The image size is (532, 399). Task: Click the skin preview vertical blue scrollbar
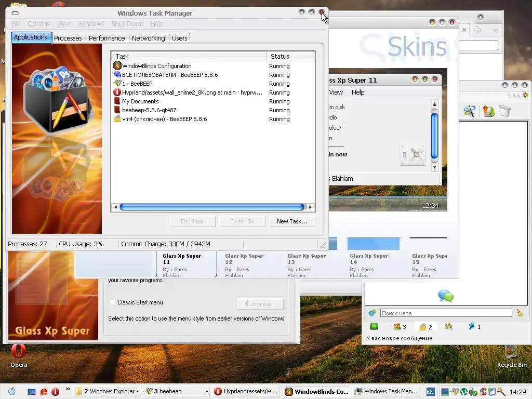coord(435,136)
